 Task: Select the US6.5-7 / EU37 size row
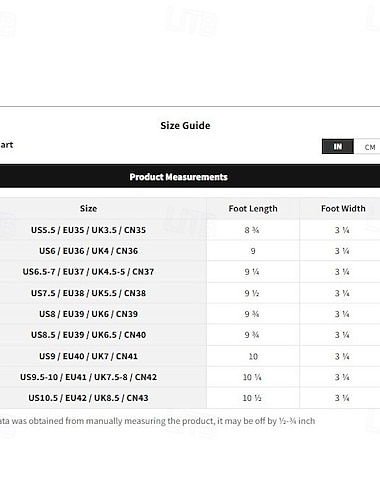[x=190, y=272]
